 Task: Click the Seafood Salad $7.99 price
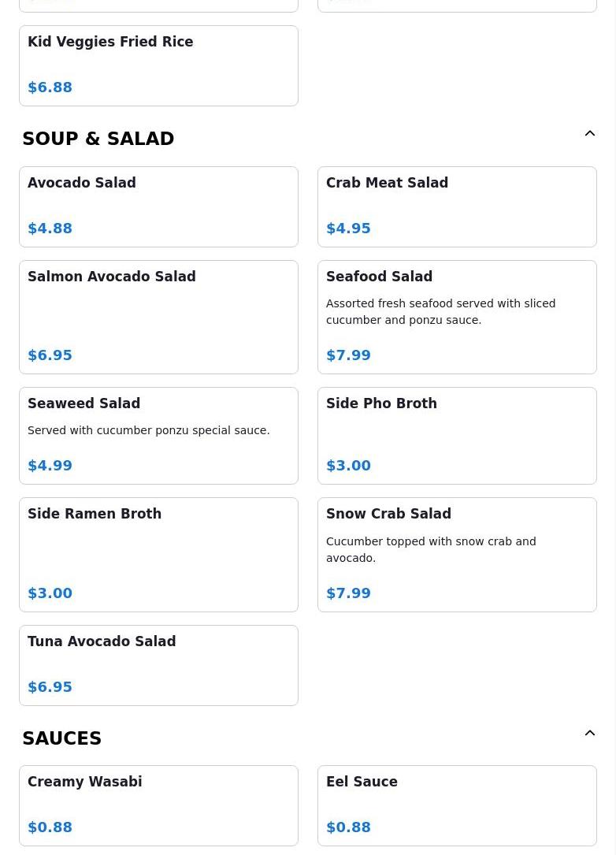coord(348,355)
